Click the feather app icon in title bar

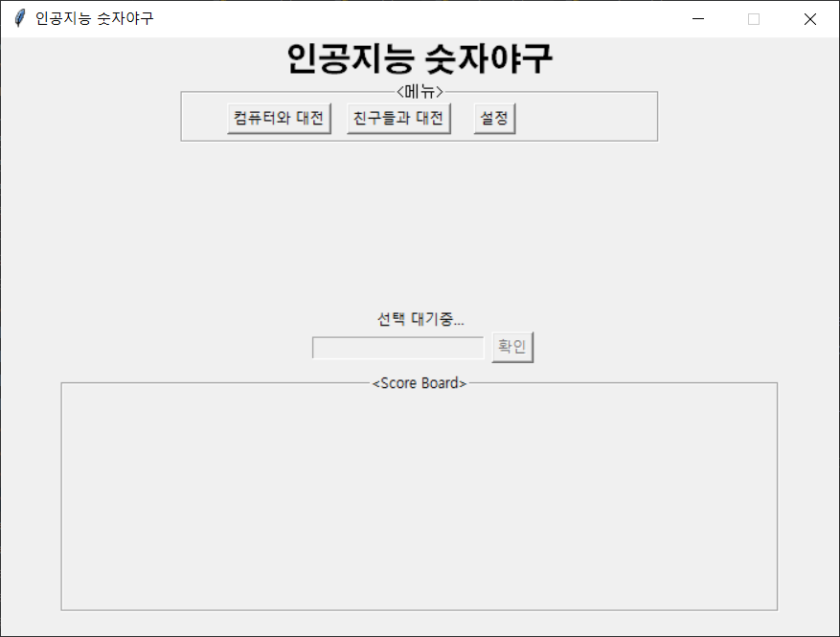click(20, 18)
